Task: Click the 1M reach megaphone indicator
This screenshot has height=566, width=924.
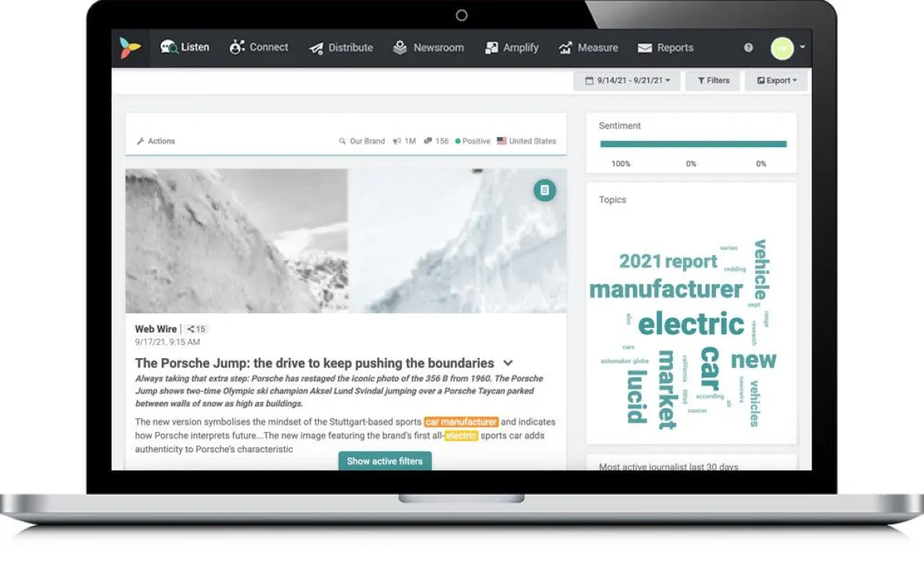Action: tap(404, 141)
